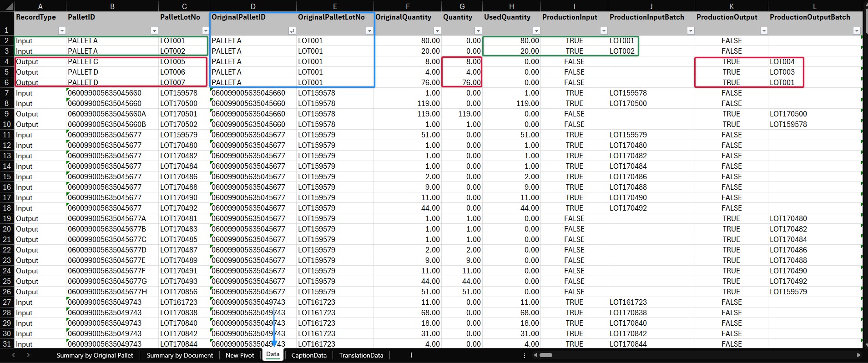Click the horizontal scrollbar right arrow
This screenshot has height=363, width=868.
click(x=858, y=355)
